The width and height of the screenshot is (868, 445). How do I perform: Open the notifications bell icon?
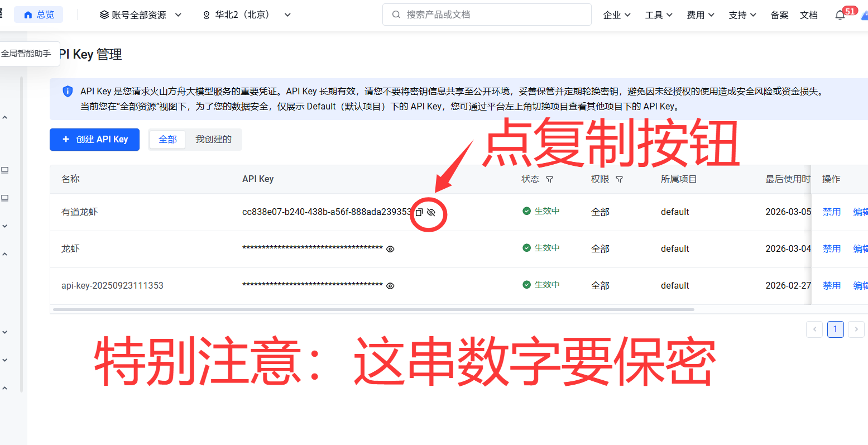click(x=840, y=15)
